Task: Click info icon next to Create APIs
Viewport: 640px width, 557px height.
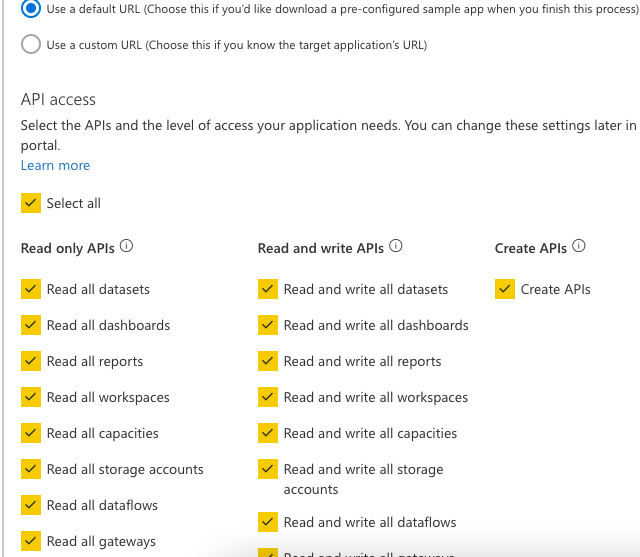Action: [x=578, y=248]
